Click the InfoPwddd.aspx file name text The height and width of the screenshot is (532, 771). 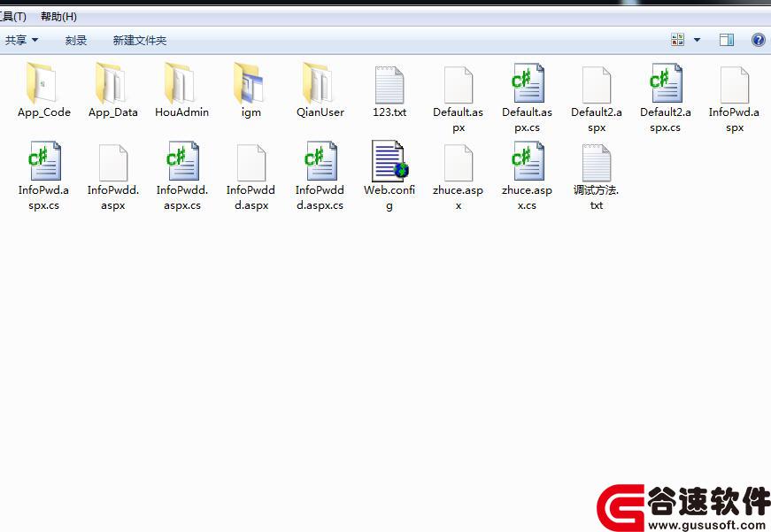tap(251, 197)
